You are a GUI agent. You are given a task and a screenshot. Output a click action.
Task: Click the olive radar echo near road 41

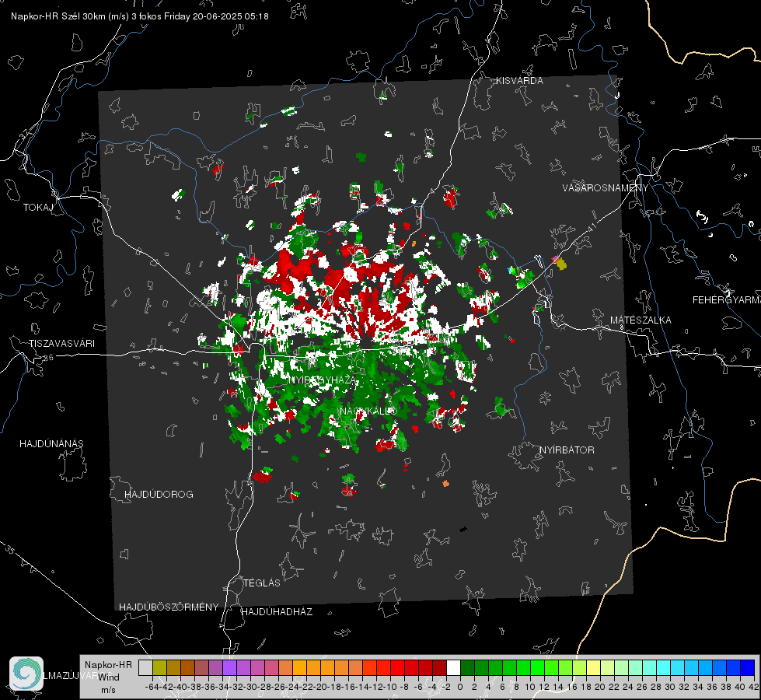(561, 264)
